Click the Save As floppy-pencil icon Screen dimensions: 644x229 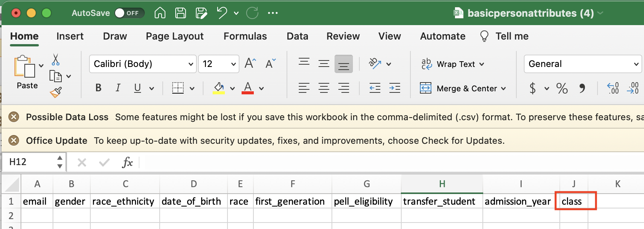click(x=201, y=13)
